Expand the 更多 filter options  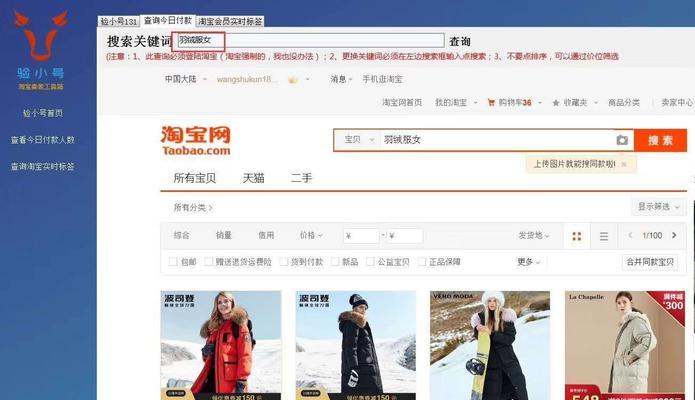click(529, 262)
